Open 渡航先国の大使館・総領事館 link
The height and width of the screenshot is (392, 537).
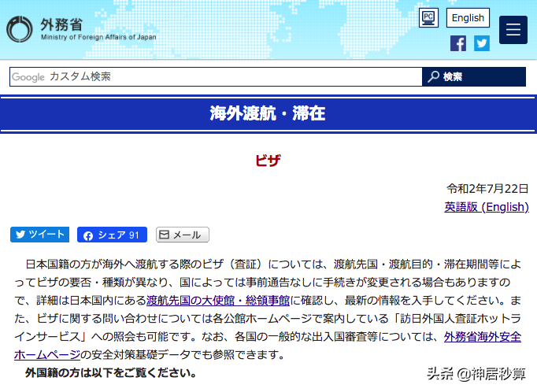pyautogui.click(x=218, y=301)
